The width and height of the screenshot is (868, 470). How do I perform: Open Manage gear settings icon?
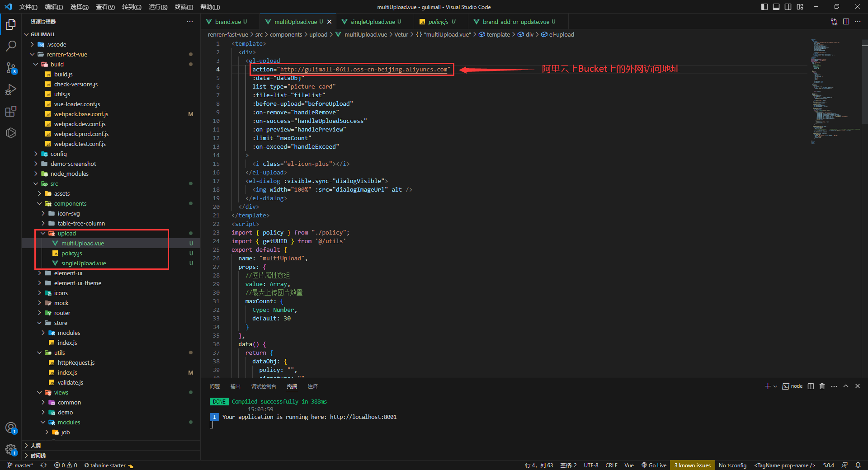11,449
